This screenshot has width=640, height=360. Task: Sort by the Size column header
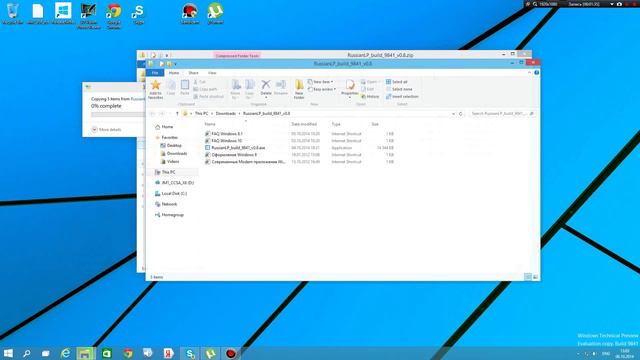tap(375, 124)
